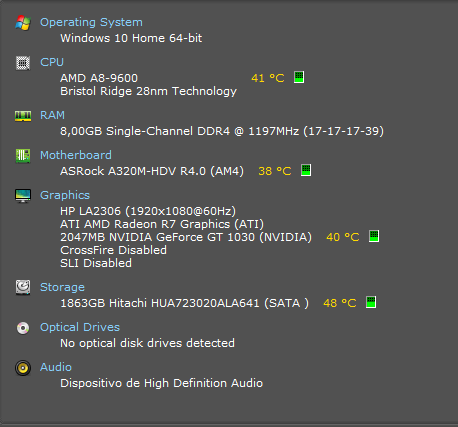The width and height of the screenshot is (458, 427).
Task: Open the Audio section heading
Action: (x=56, y=367)
